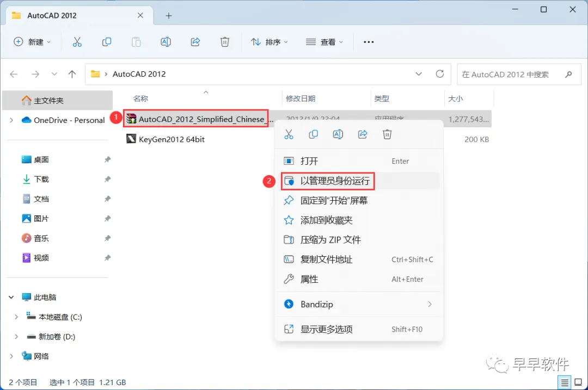Click the Rename icon in the context menu
This screenshot has height=390, width=588.
point(338,134)
